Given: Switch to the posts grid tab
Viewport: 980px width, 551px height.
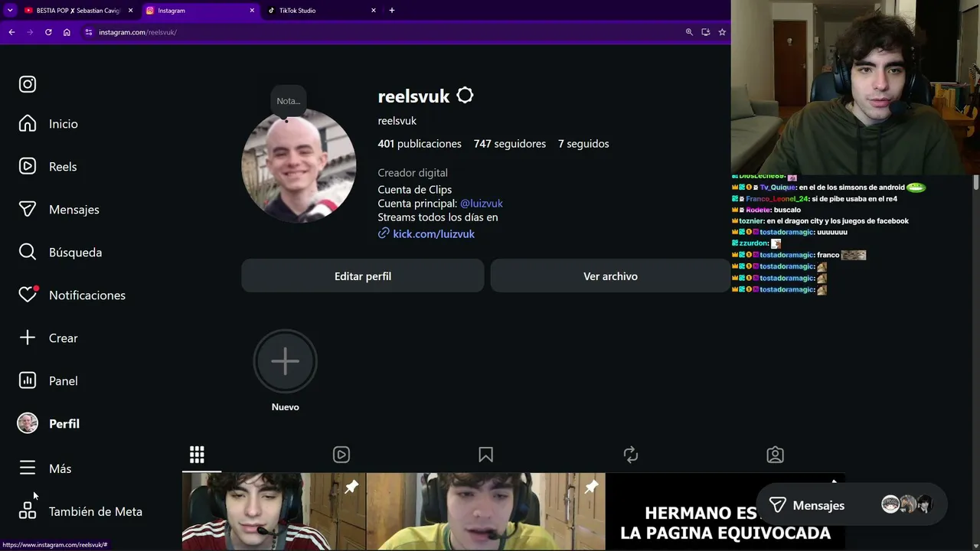Looking at the screenshot, I should tap(197, 455).
